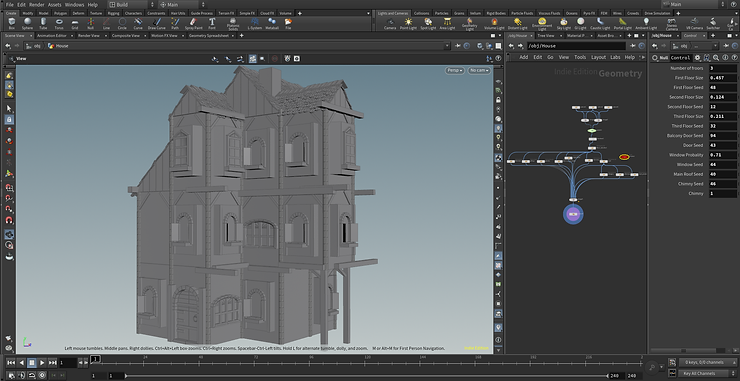
Task: Add a VR Camera
Action: click(694, 24)
